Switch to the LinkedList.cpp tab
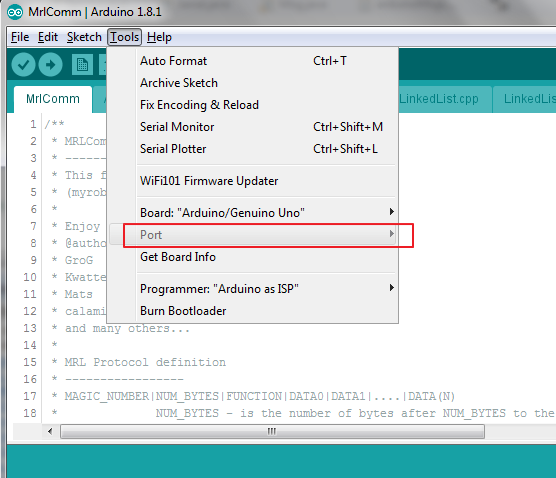The height and width of the screenshot is (478, 556). point(439,99)
